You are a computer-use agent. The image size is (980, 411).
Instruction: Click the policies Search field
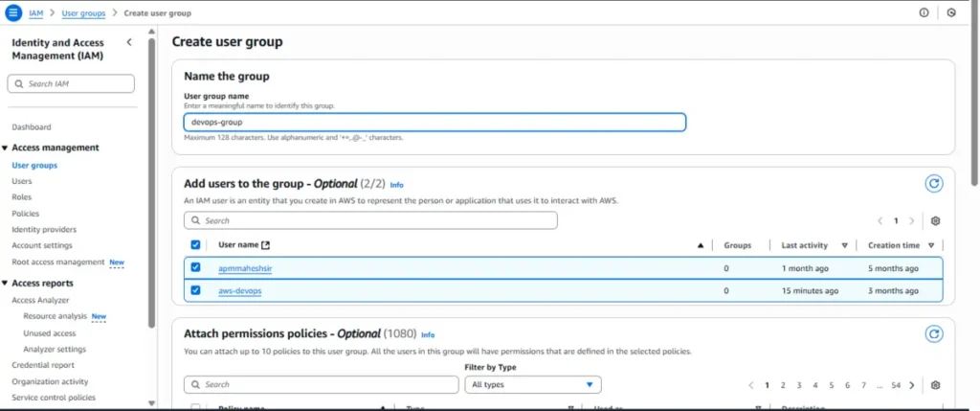322,385
